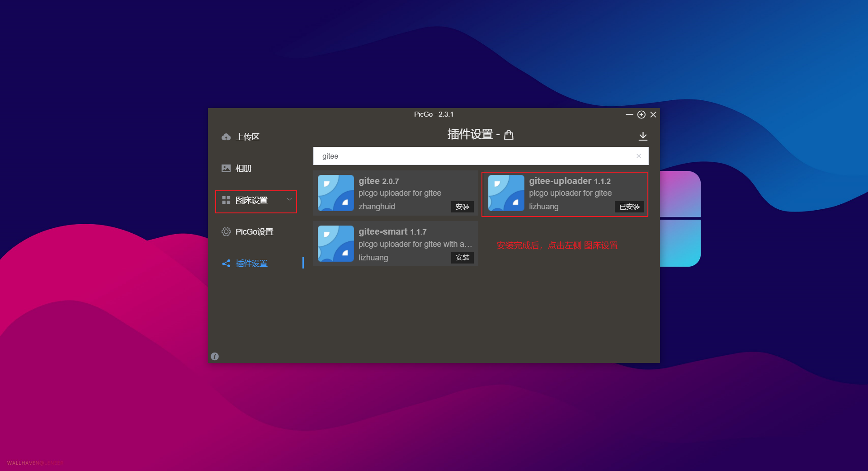Click the cloud upload icon beside 上传区
This screenshot has height=471, width=868.
226,137
